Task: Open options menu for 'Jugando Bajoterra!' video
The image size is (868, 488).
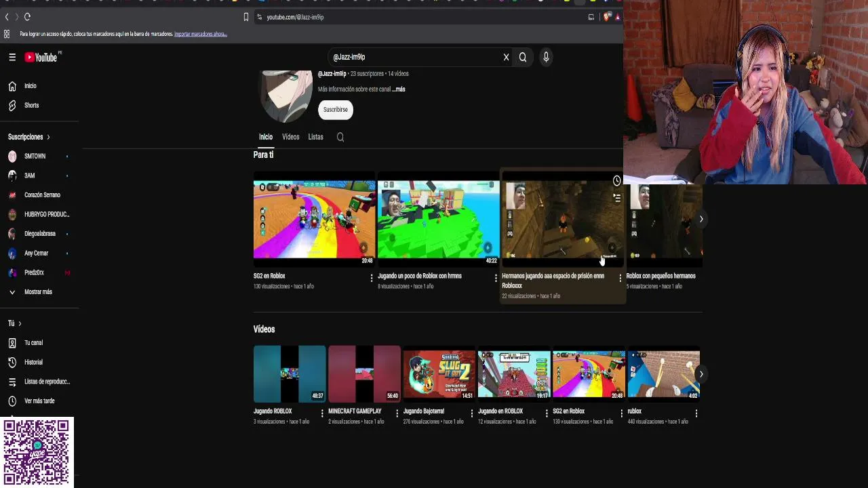Action: (472, 413)
